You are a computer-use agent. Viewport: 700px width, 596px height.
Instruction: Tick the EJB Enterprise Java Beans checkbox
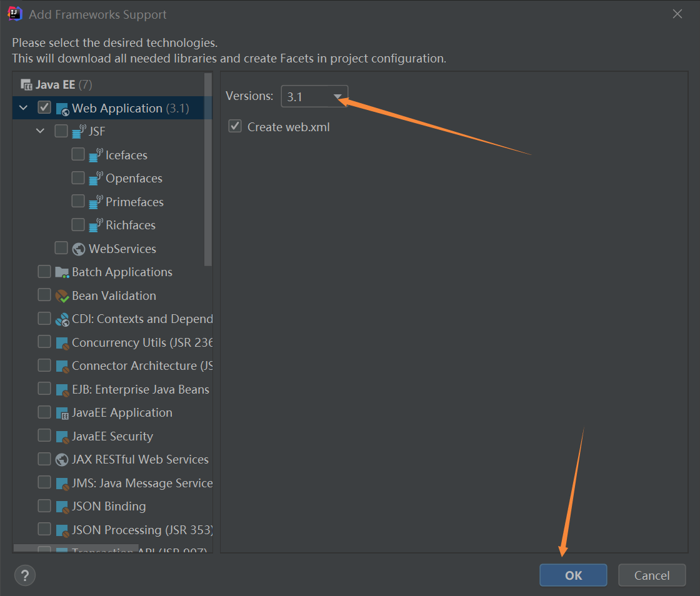coord(44,388)
